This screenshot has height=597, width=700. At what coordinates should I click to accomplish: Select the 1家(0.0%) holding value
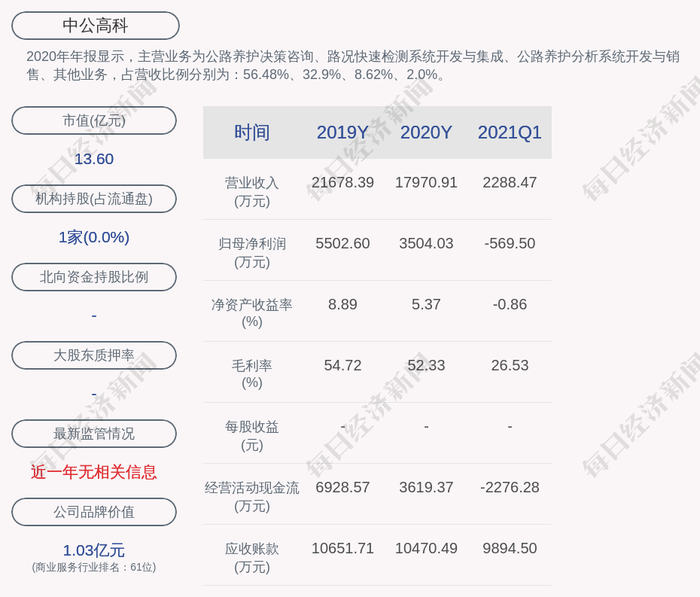click(94, 237)
